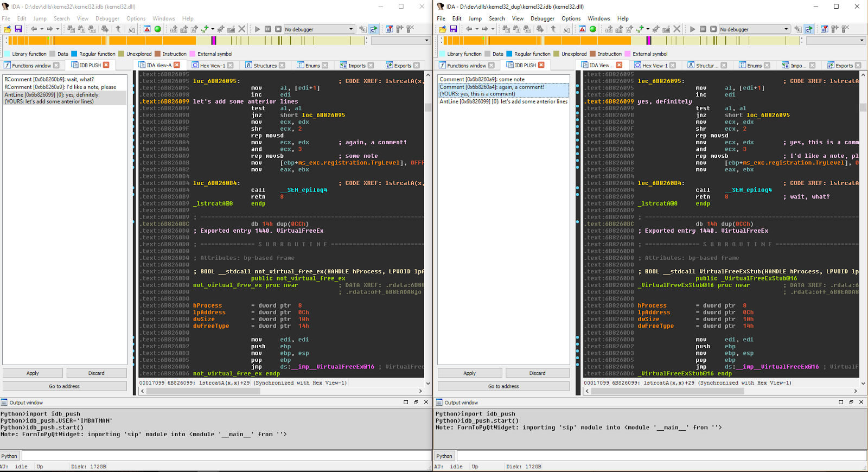Expand back-arrow history dropdown in left IDA
Image resolution: width=868 pixels, height=472 pixels.
[42, 29]
